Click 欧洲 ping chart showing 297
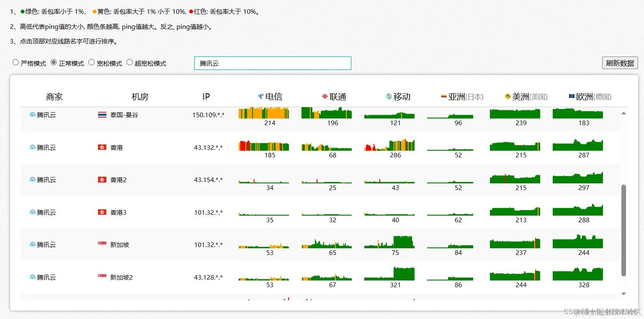 (x=578, y=178)
